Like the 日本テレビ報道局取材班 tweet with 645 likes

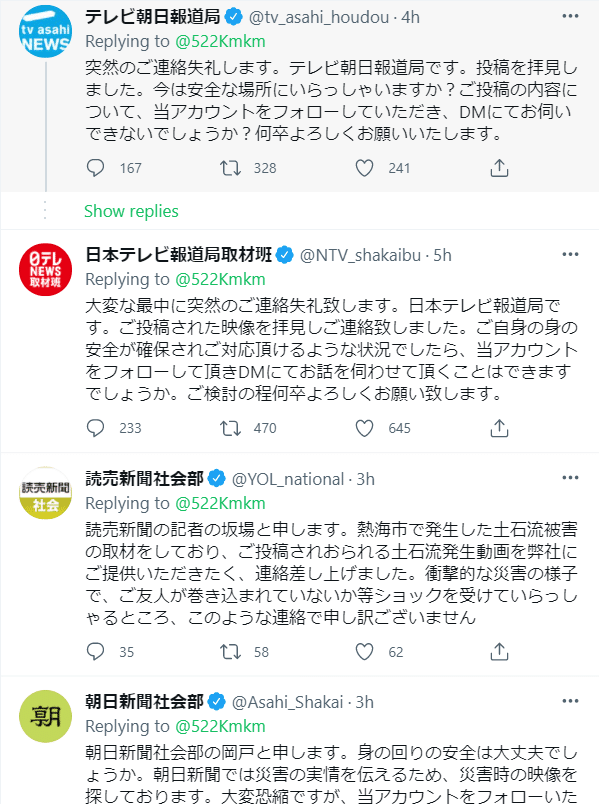coord(365,428)
